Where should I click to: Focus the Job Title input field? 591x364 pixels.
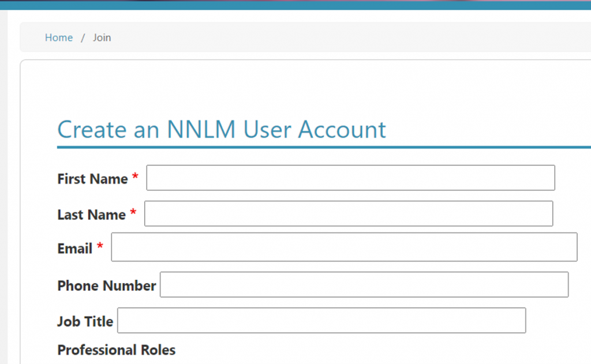pos(321,320)
